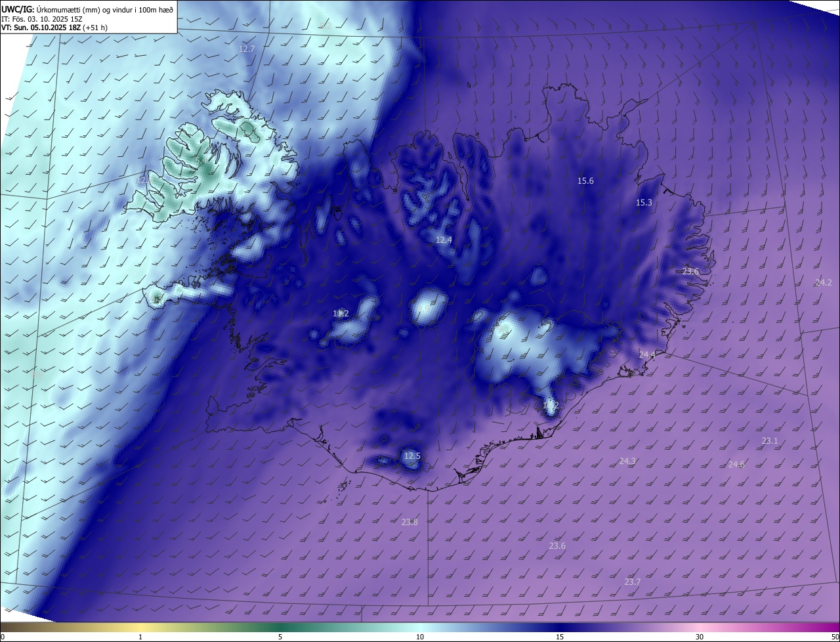Image resolution: width=840 pixels, height=642 pixels.
Task: Click the colour scale tick label "1"
Action: pos(140,637)
